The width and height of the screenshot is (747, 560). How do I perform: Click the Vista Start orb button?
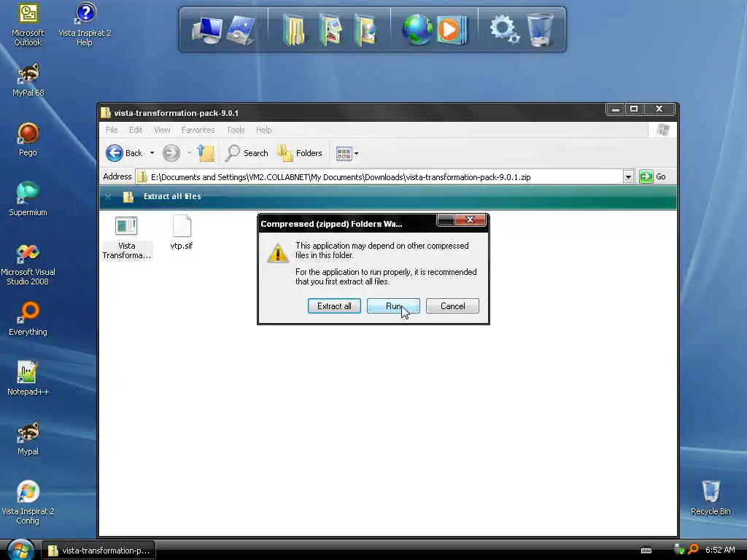click(x=20, y=550)
